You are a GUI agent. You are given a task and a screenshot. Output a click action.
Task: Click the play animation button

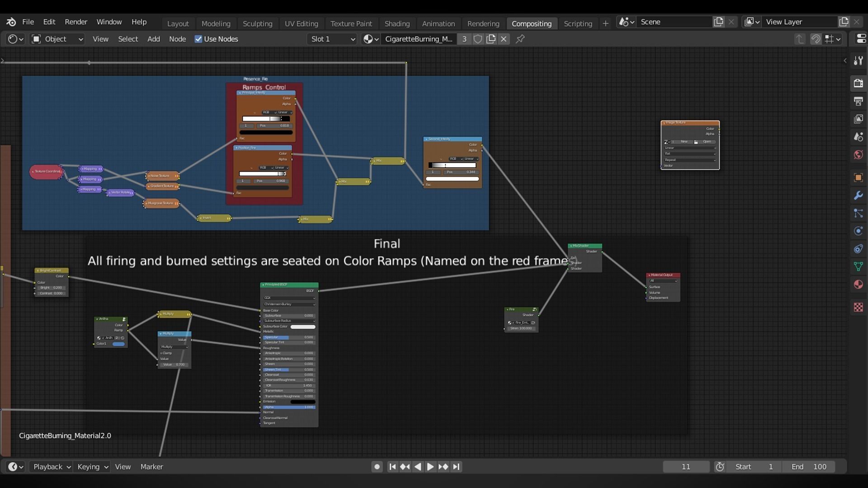coord(430,467)
